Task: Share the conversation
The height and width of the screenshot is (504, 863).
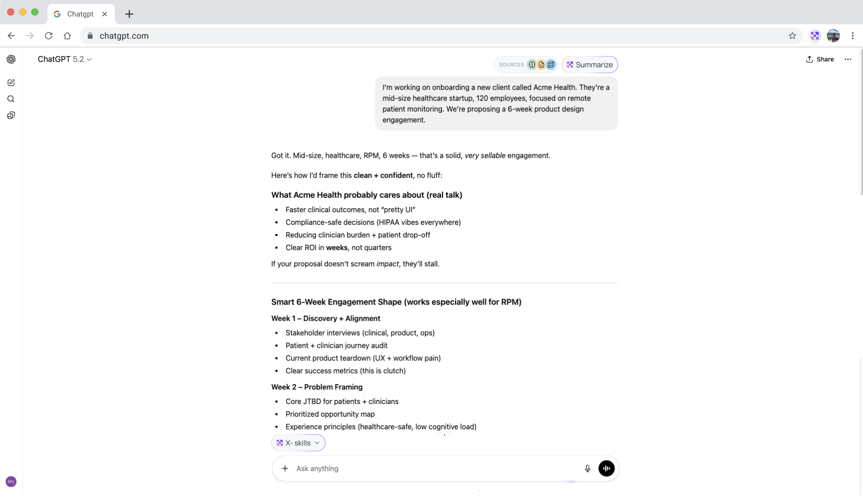Action: point(820,59)
